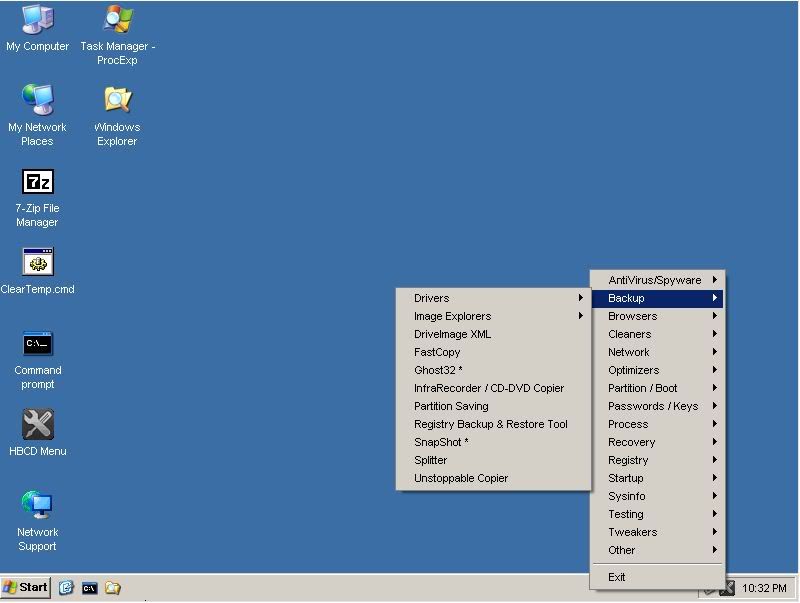Choose Exit from the HBCD menu

pos(657,577)
